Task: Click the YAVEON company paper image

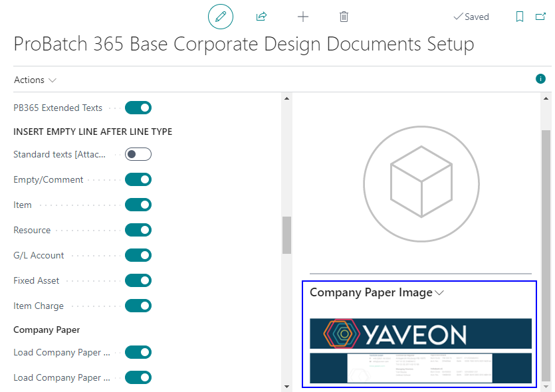Action: click(x=421, y=351)
